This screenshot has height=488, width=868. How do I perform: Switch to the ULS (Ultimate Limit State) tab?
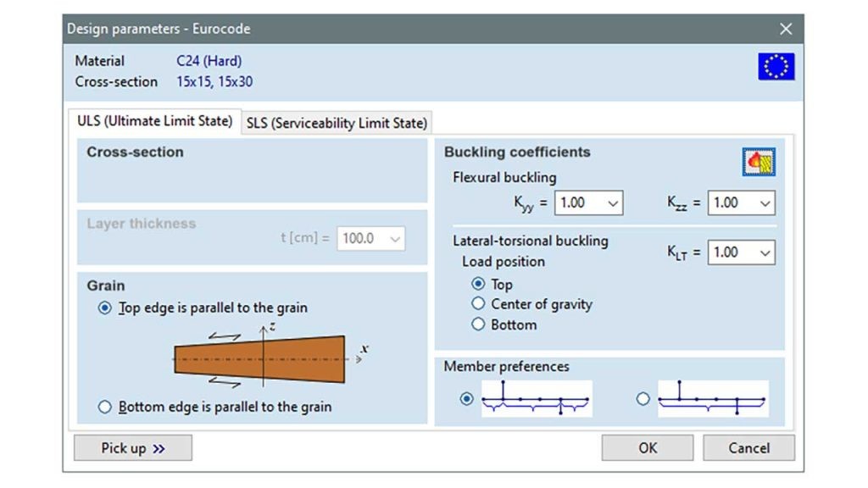pyautogui.click(x=154, y=121)
